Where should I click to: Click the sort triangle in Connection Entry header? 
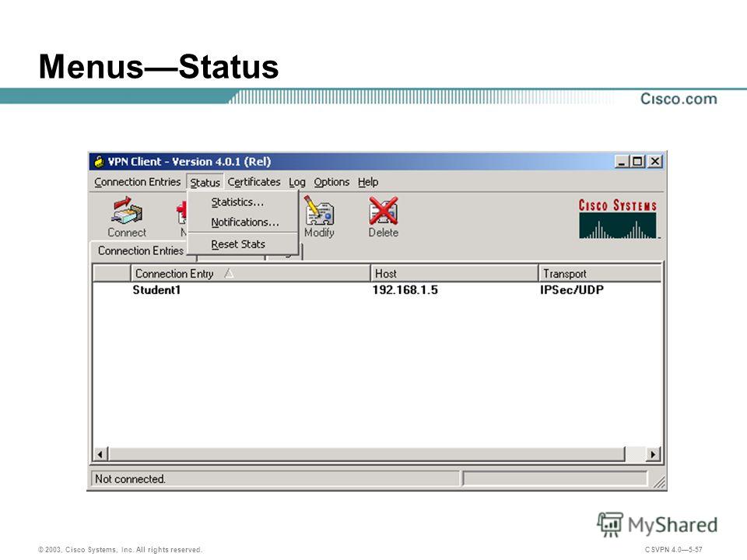(x=229, y=273)
